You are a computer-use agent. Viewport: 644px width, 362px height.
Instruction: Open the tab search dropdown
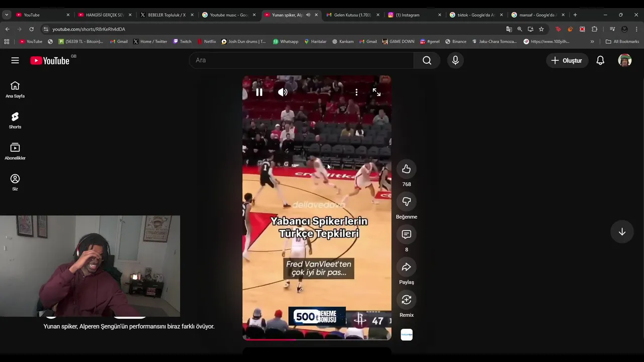coord(7,15)
